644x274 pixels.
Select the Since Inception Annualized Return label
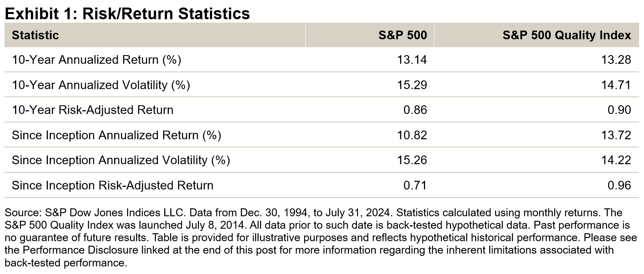[x=116, y=135]
